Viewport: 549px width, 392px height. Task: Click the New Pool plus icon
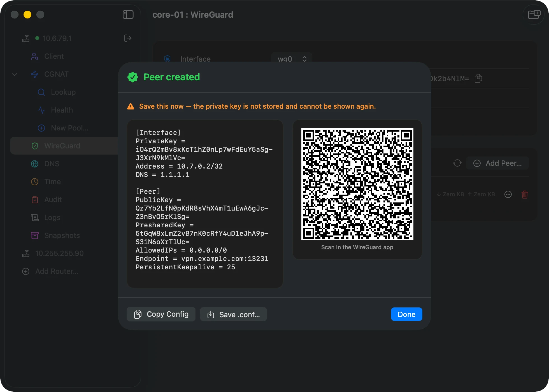[41, 128]
